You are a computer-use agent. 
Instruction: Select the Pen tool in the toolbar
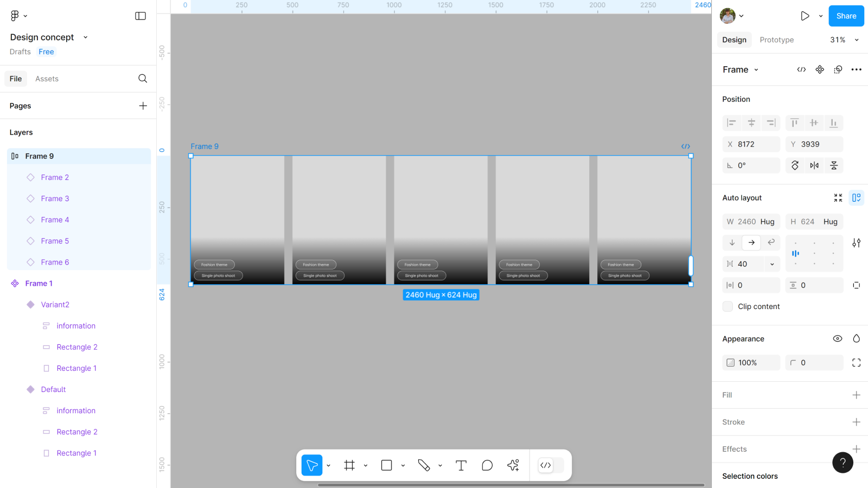tap(424, 465)
